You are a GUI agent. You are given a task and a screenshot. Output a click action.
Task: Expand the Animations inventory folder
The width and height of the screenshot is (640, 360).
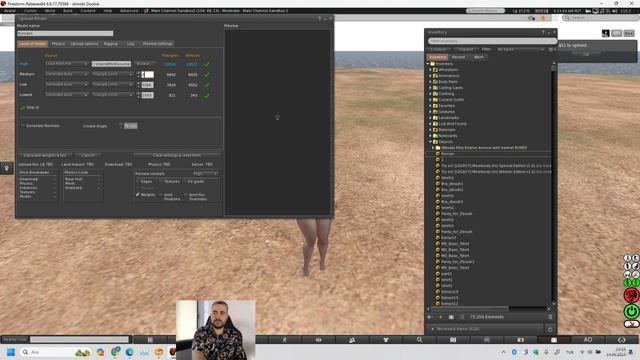(x=430, y=76)
